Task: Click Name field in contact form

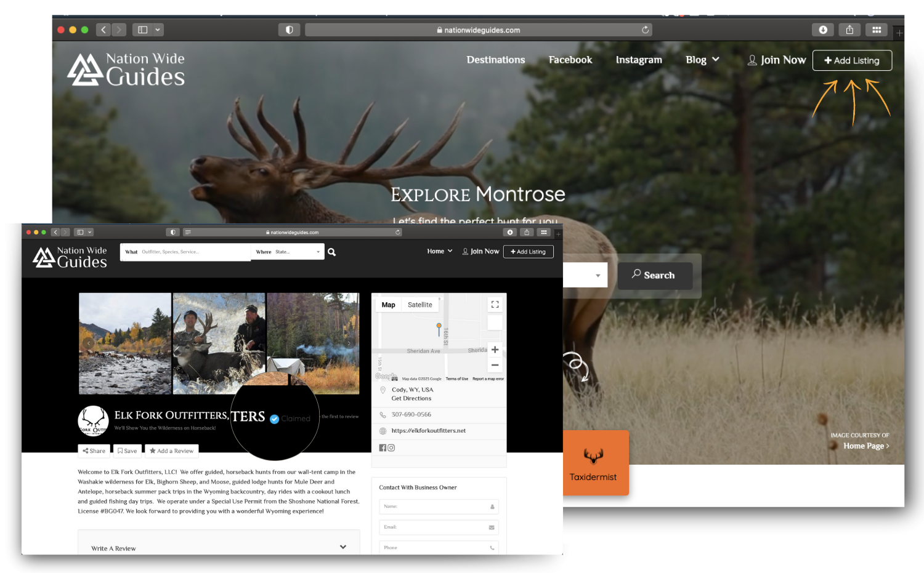Action: (x=439, y=507)
